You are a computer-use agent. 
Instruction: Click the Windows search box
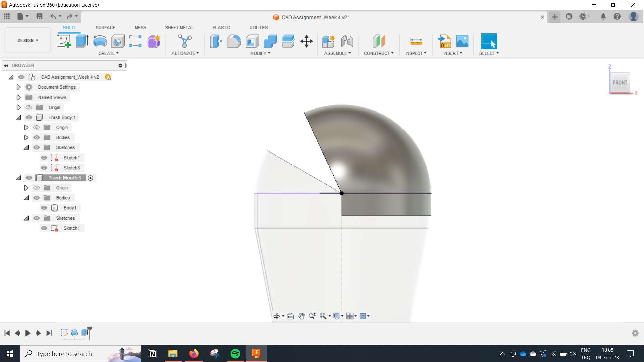click(80, 354)
